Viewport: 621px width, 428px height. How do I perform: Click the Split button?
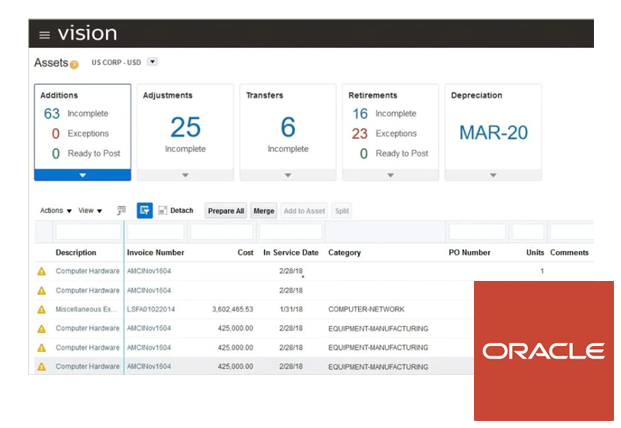(342, 211)
